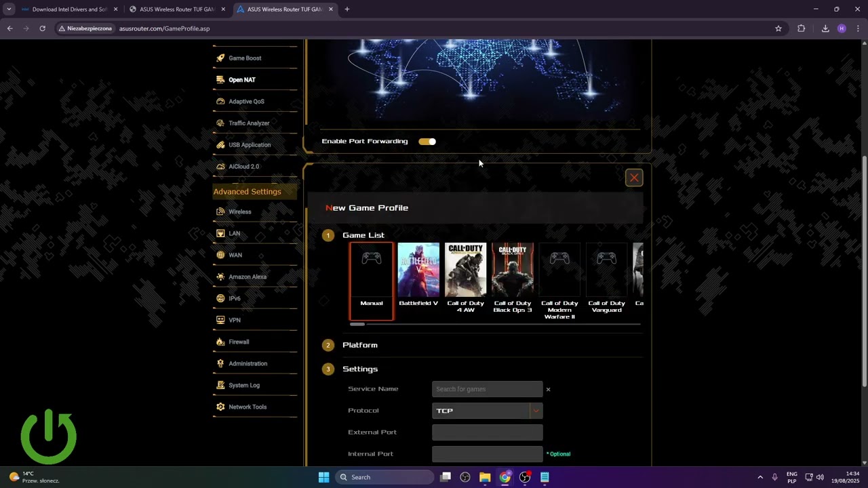Image resolution: width=868 pixels, height=488 pixels.
Task: Open USB Application sidebar icon
Action: point(220,145)
